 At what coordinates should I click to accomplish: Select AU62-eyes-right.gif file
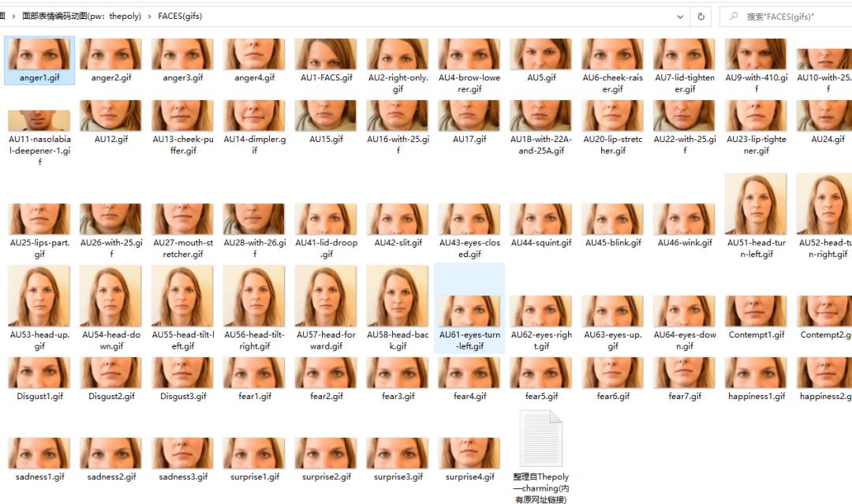(x=541, y=312)
